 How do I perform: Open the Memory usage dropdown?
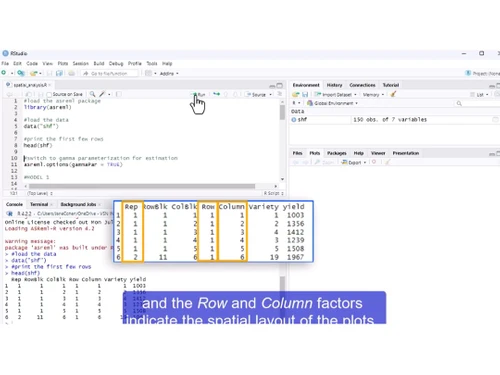373,95
